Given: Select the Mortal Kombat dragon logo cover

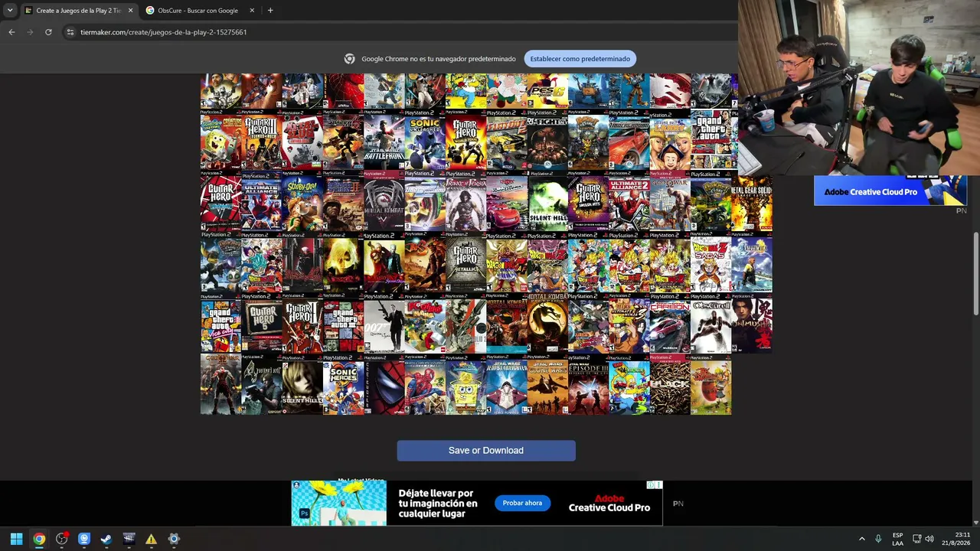Looking at the screenshot, I should coord(547,324).
